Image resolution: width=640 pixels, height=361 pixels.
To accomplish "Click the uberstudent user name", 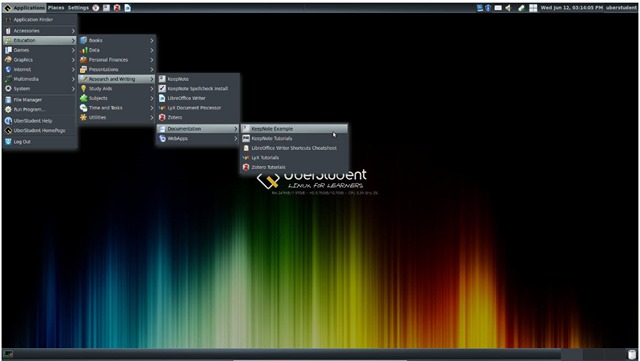I will (621, 8).
